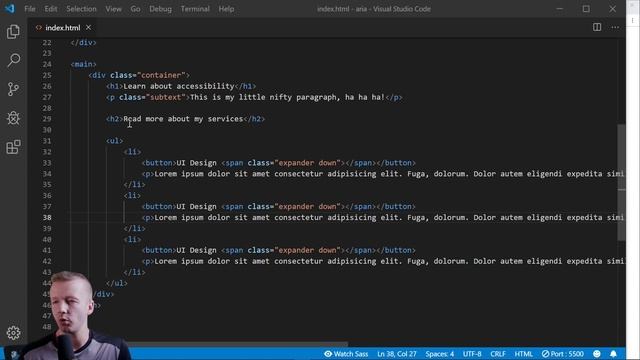
Task: Click the 'subtext' class value on line 27
Action: coord(166,97)
